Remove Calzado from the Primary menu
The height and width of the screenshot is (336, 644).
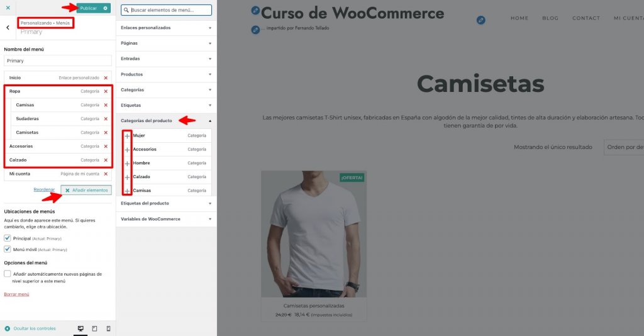click(106, 160)
